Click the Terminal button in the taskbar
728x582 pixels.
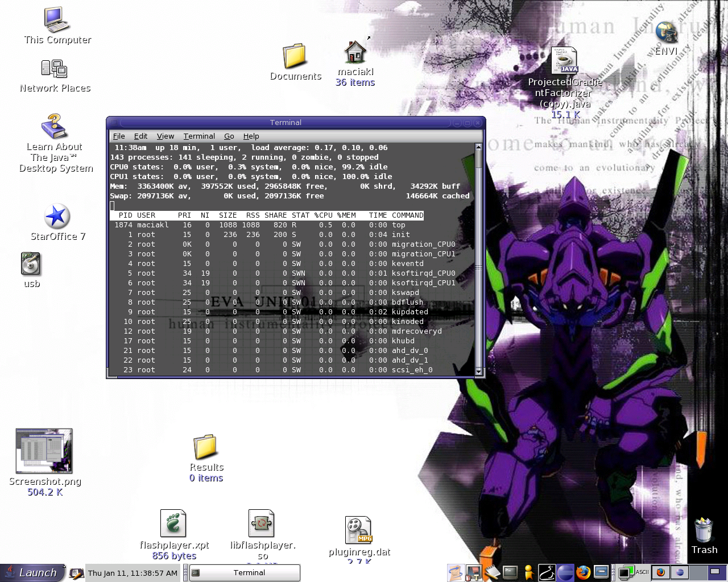click(244, 572)
